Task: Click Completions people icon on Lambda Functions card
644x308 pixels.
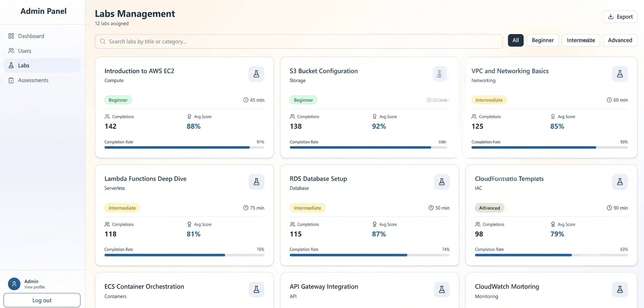Action: click(x=107, y=224)
